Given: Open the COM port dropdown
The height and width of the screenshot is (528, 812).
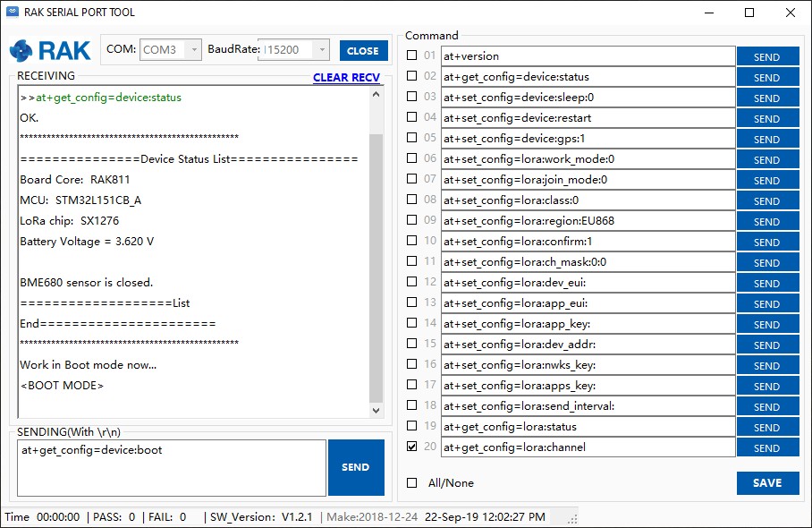Looking at the screenshot, I should coord(193,49).
